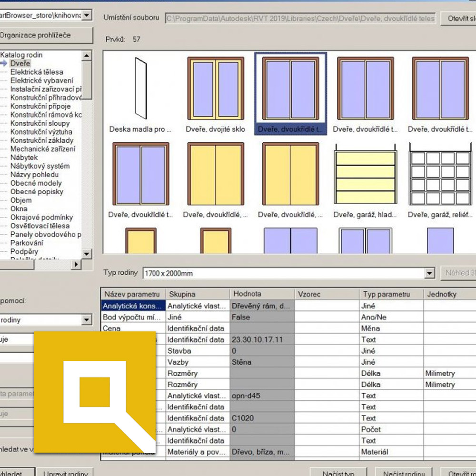The height and width of the screenshot is (476, 476).
Task: Click the Měna parameter type cell
Action: (x=391, y=328)
